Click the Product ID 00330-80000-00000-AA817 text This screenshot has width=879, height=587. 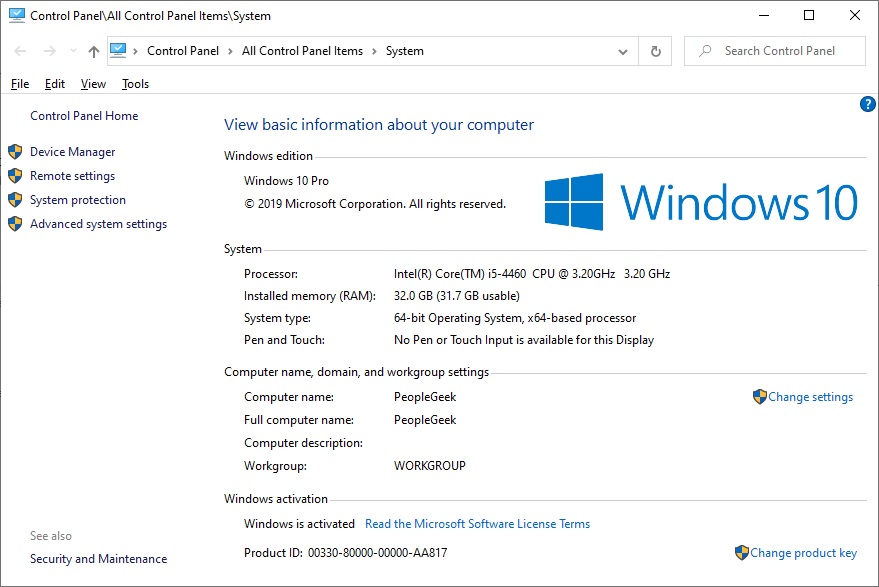coord(346,553)
